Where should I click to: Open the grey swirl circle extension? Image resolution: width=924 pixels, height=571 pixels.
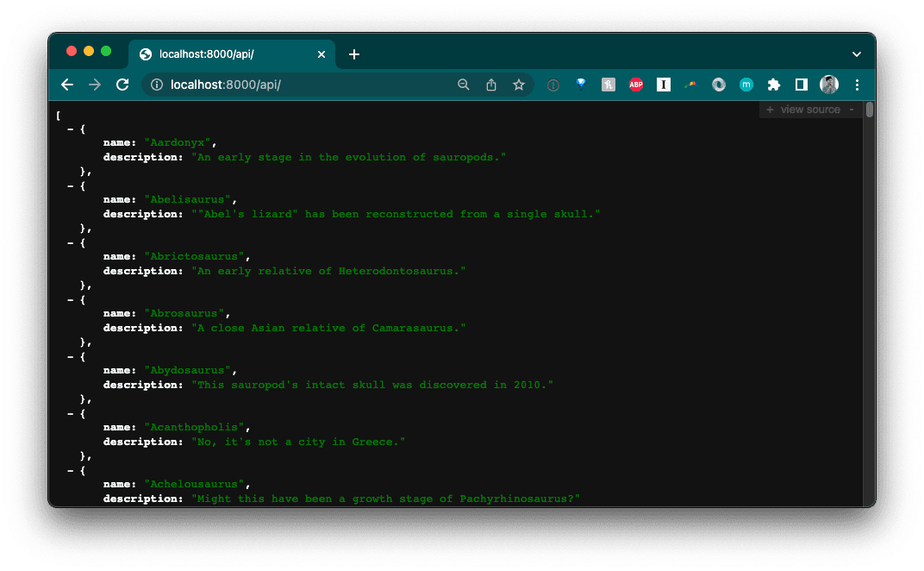(x=718, y=85)
